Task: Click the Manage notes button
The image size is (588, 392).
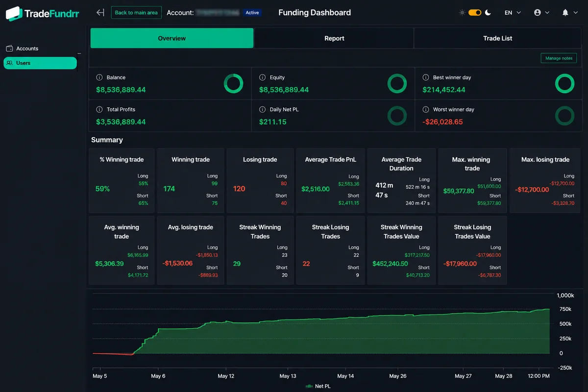Action: [559, 58]
